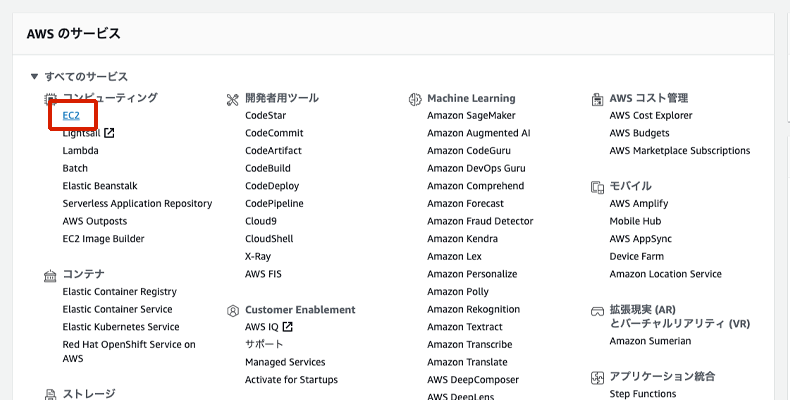
Task: Open Amazon Sumerian
Action: [x=650, y=341]
